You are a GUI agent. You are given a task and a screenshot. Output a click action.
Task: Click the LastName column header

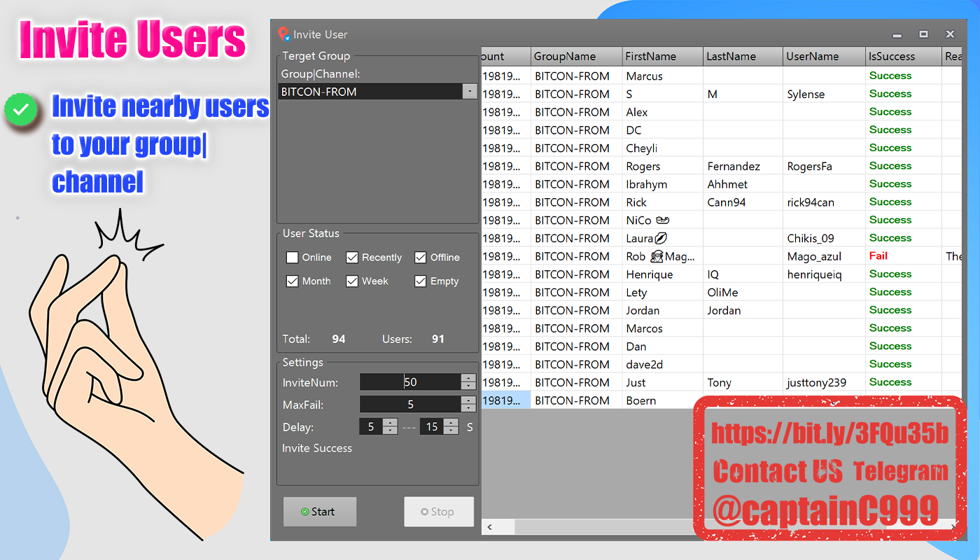(743, 57)
